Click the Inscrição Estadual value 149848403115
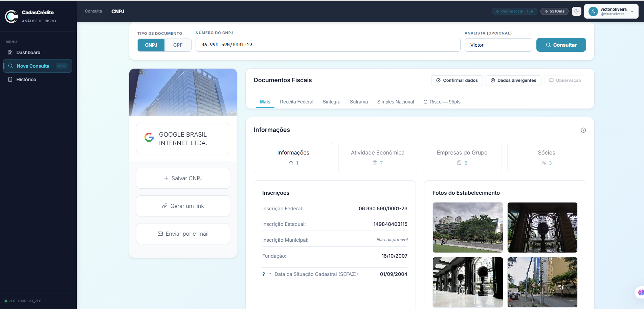 point(390,224)
